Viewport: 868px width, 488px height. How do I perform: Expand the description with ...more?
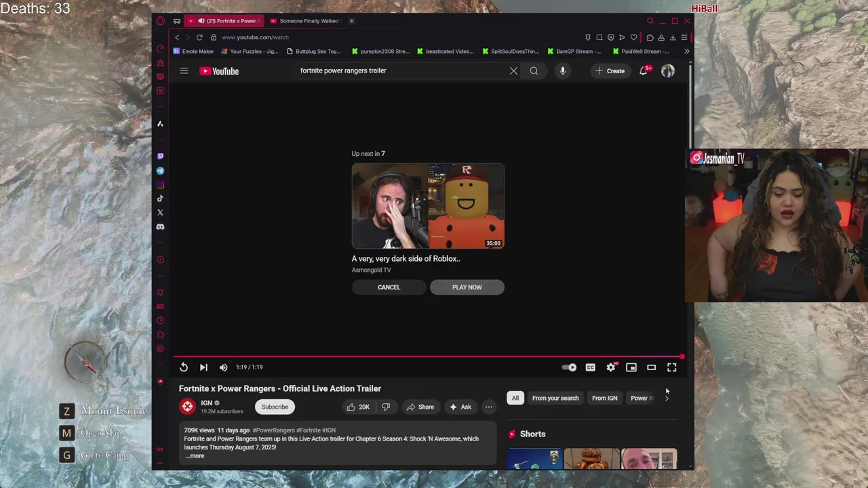pyautogui.click(x=195, y=455)
